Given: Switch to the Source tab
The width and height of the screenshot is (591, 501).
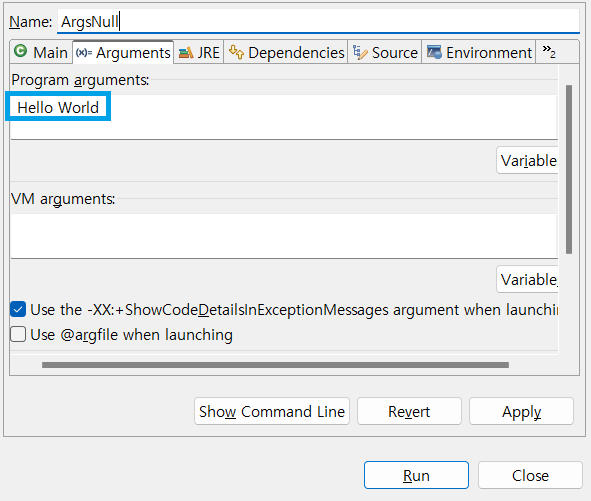Looking at the screenshot, I should click(385, 52).
